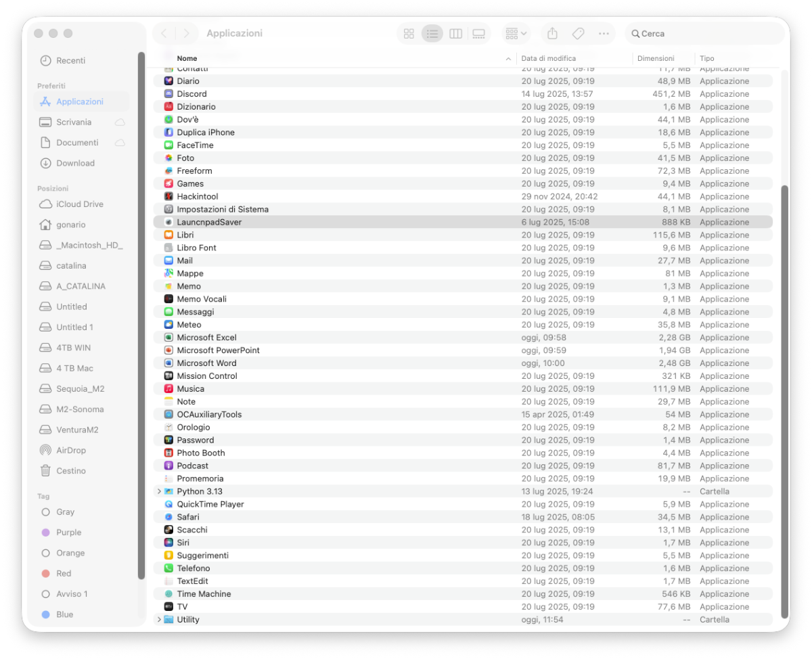Viewport: 812px width, 659px height.
Task: Switch to gallery view mode
Action: point(478,33)
